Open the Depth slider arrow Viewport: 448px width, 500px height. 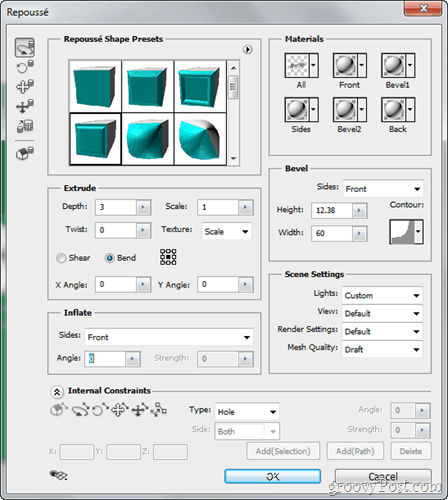[143, 207]
